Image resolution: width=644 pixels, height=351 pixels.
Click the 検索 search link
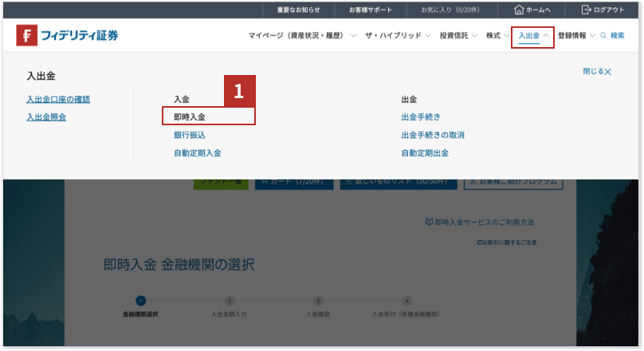pos(617,36)
